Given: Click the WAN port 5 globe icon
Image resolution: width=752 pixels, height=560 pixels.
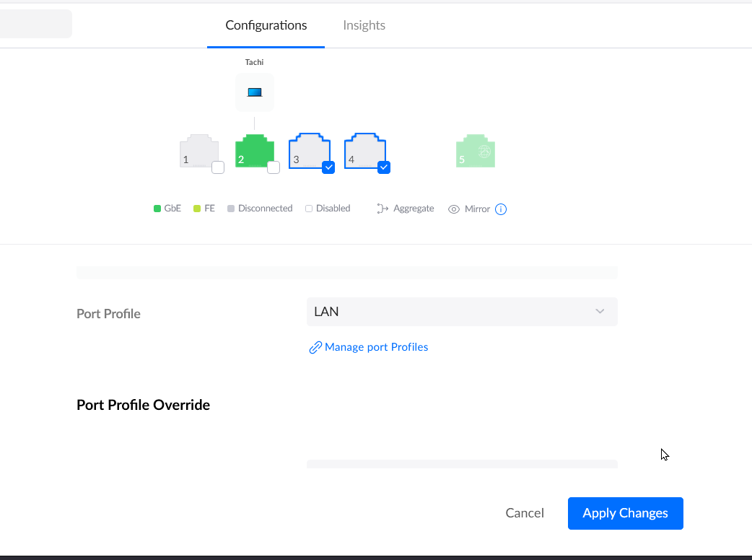Looking at the screenshot, I should [484, 152].
